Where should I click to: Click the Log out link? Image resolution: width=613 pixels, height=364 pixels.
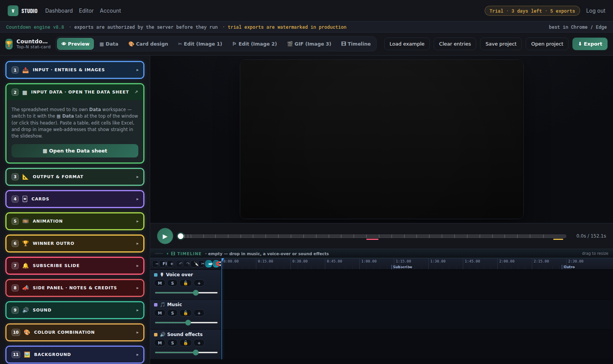(596, 11)
